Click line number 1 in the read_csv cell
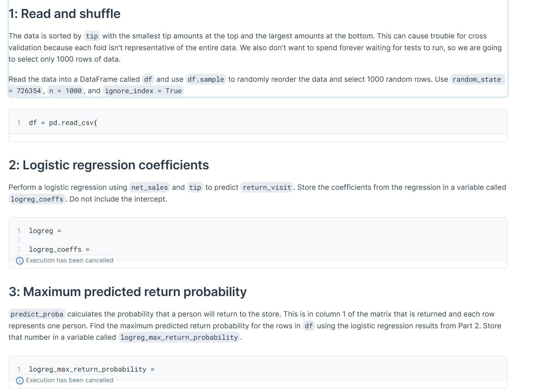This screenshot has width=557, height=392. click(19, 122)
